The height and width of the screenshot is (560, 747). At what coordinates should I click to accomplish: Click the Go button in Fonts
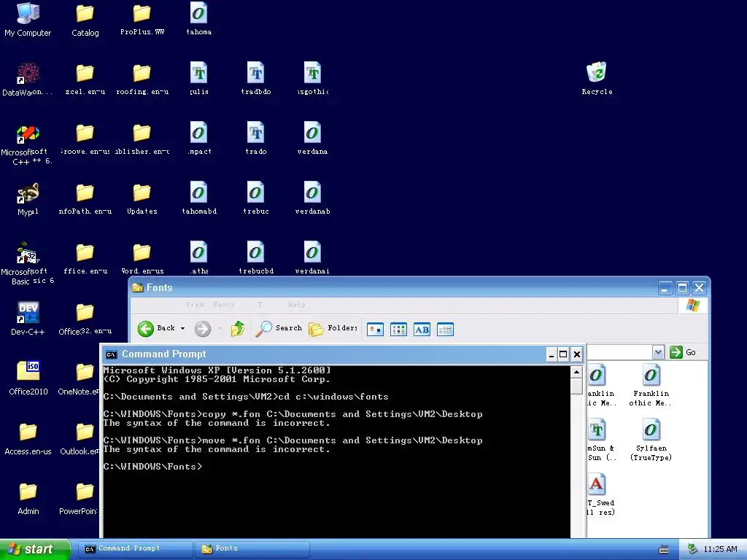pos(683,352)
